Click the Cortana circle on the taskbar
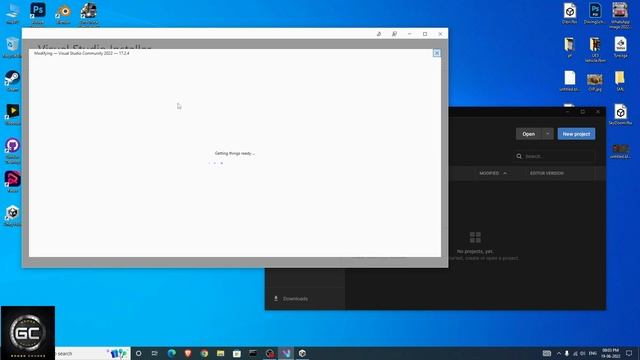Screen dimensions: 640x360 point(138,353)
